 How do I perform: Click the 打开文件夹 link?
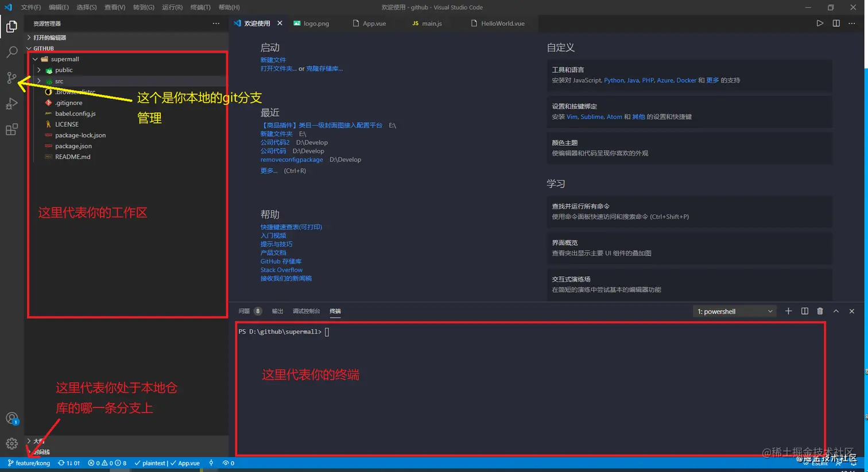tap(278, 68)
